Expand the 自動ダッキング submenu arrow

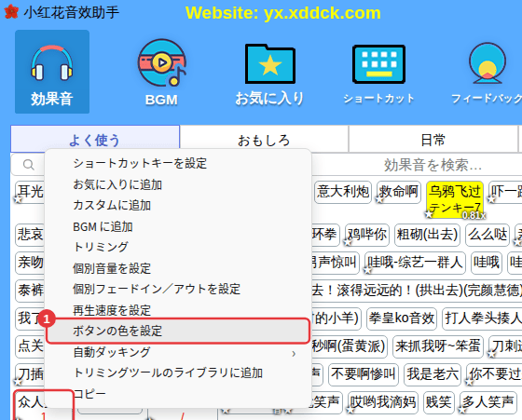294,354
